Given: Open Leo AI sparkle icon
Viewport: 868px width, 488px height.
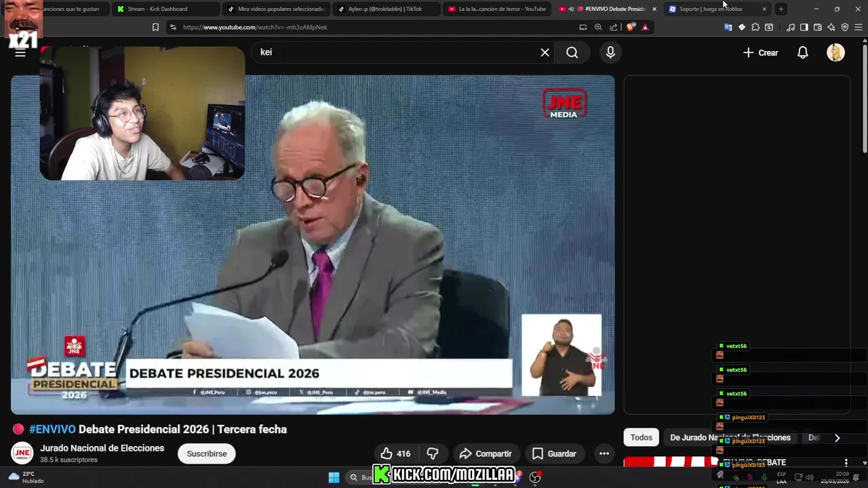Looking at the screenshot, I should click(831, 27).
